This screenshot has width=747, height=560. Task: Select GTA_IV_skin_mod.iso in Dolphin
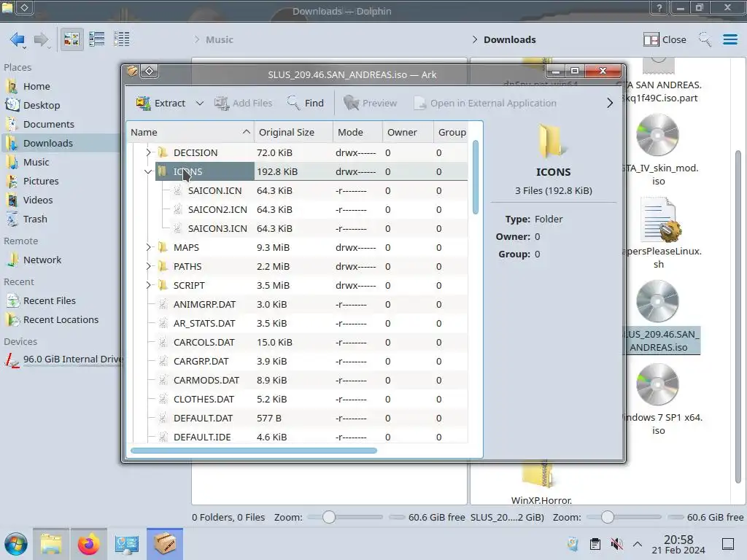coord(659,150)
